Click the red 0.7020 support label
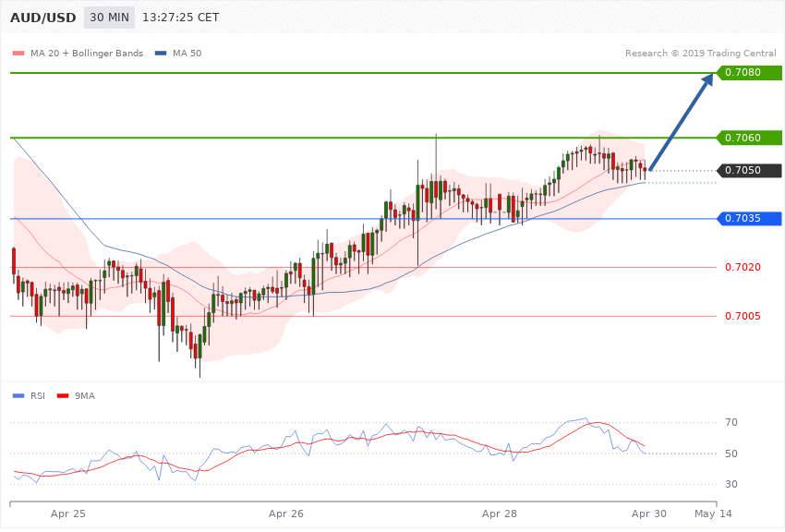Image resolution: width=785 pixels, height=532 pixels. click(x=743, y=267)
